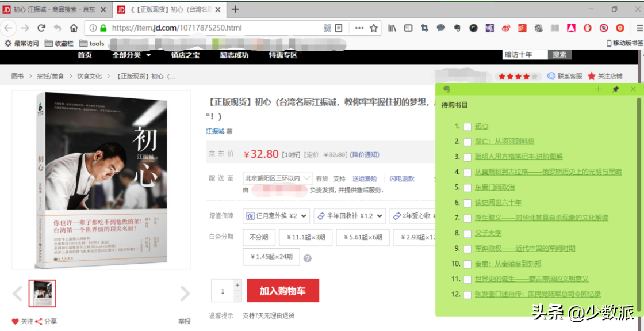Show the page QR code
Image resolution: width=644 pixels, height=331 pixels.
(327, 28)
